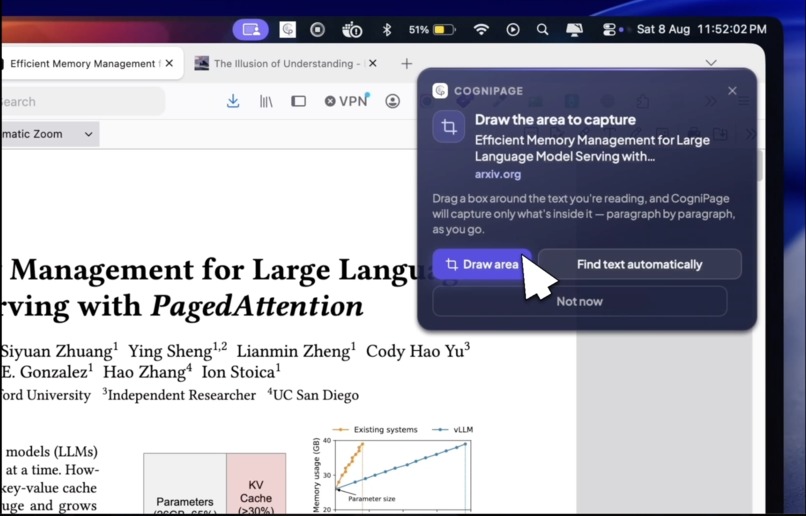
Task: Close The Illusion of Understanding tab
Action: pos(373,63)
